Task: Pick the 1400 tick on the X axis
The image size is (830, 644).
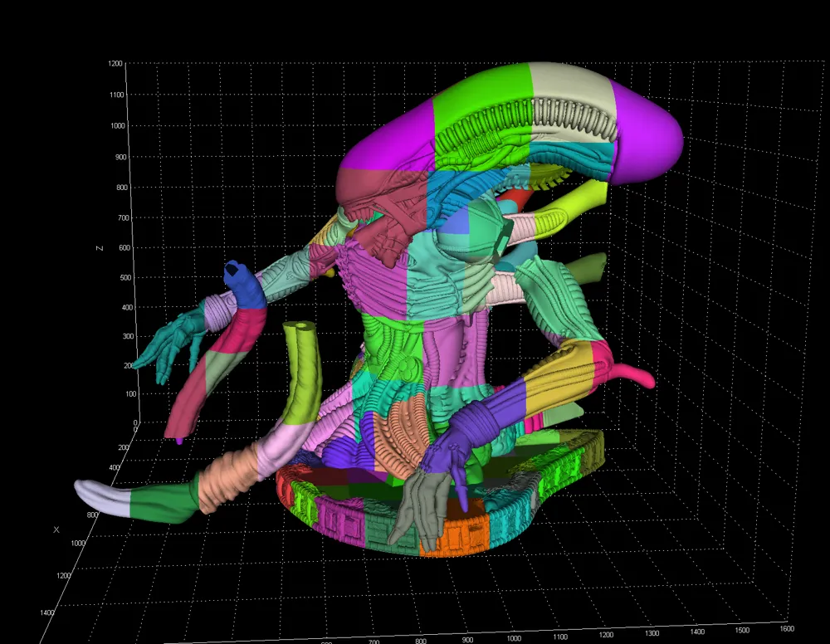Action: pos(47,612)
